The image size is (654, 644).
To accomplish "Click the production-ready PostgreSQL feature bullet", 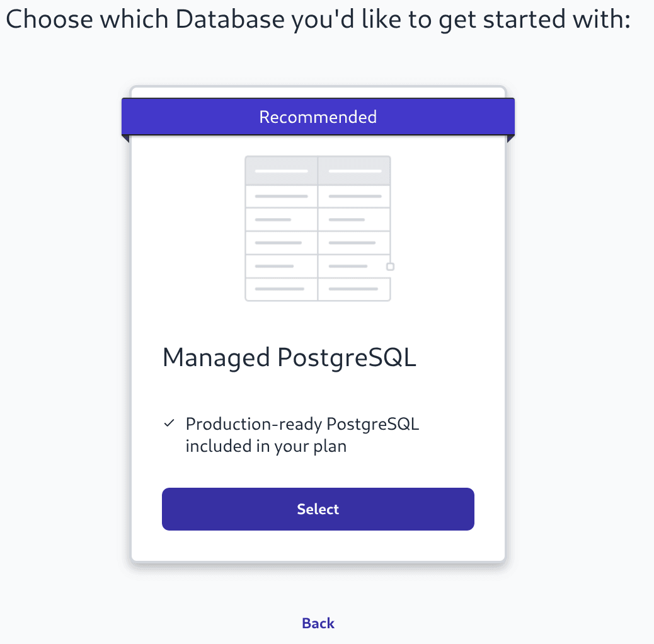I will point(302,435).
